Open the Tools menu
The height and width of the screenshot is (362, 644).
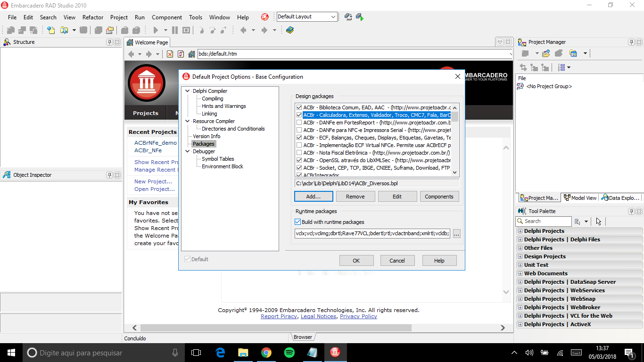196,17
